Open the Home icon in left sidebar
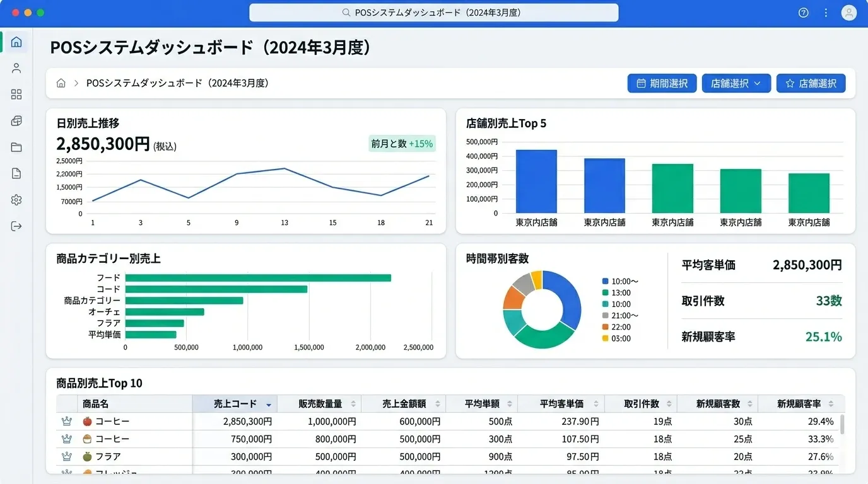Screen dimensions: 868x484 [16, 42]
